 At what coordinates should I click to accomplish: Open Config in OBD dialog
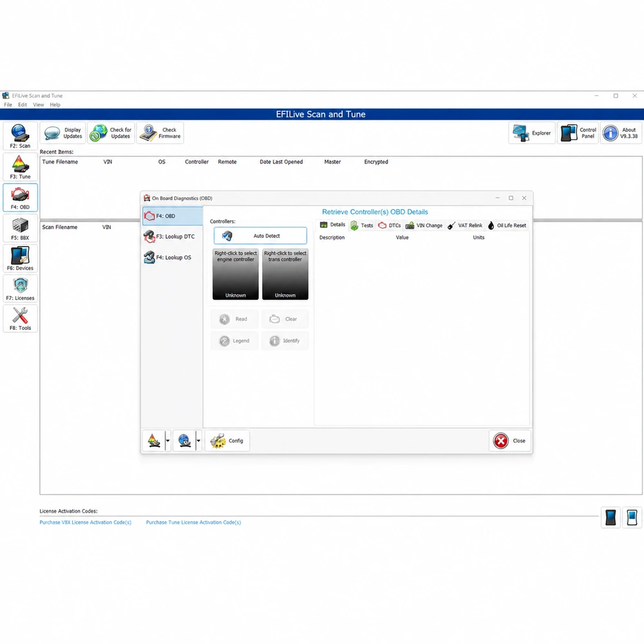pyautogui.click(x=227, y=440)
